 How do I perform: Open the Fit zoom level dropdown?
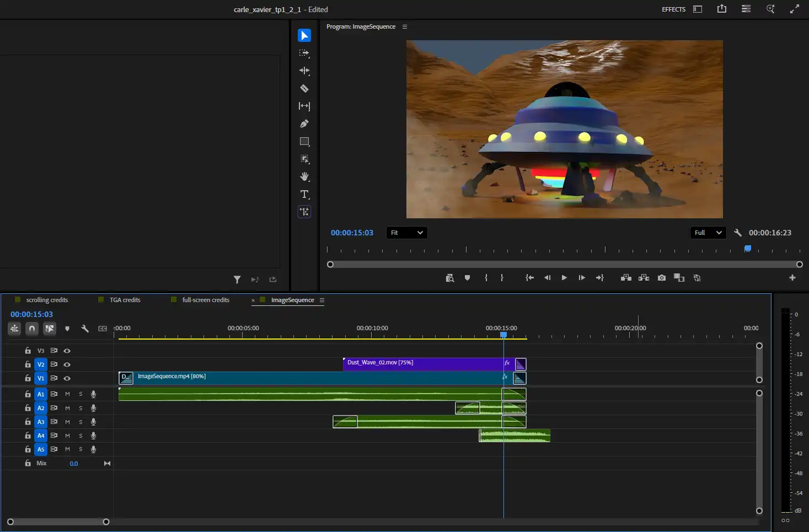406,233
